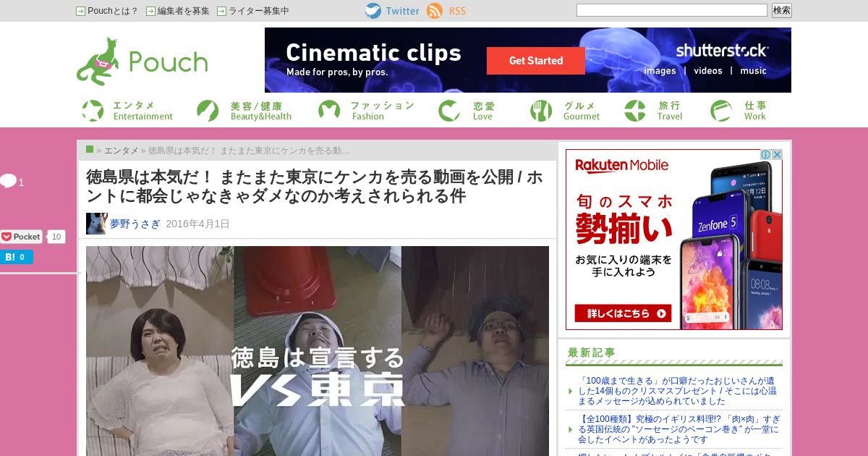The width and height of the screenshot is (868, 456).
Task: Click the Pocket count bubble showing 10
Action: point(56,237)
